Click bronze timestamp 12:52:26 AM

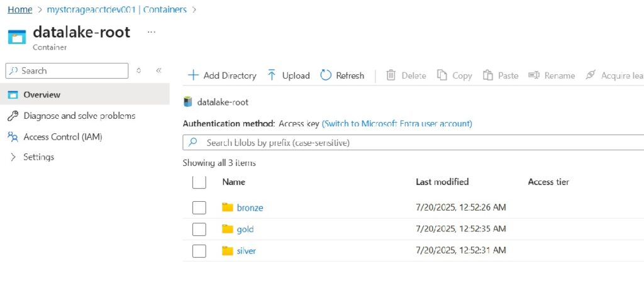tap(461, 208)
